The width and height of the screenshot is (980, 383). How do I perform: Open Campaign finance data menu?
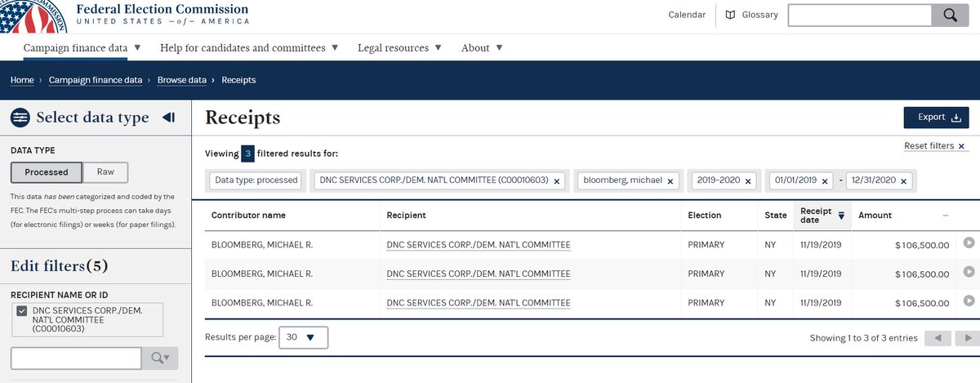82,47
